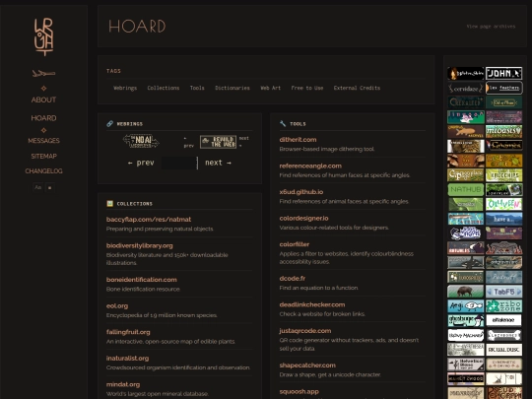Image resolution: width=532 pixels, height=399 pixels.
Task: Open the Commonplace site badge
Action: (x=465, y=175)
